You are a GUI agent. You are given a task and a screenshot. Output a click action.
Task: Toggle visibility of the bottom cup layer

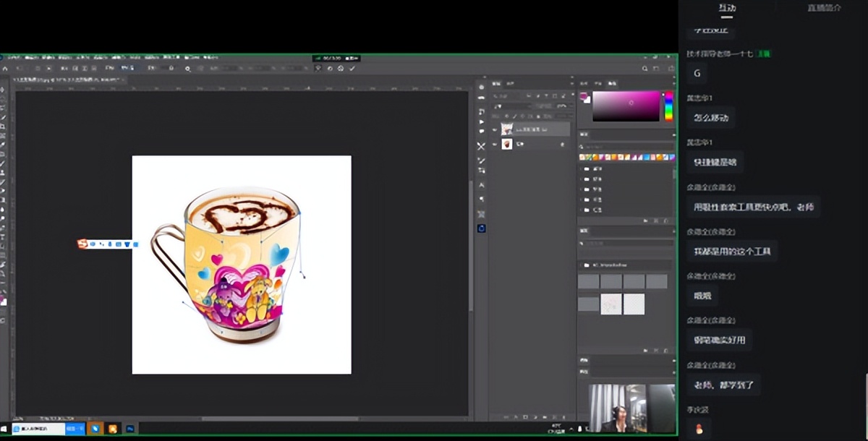click(495, 145)
